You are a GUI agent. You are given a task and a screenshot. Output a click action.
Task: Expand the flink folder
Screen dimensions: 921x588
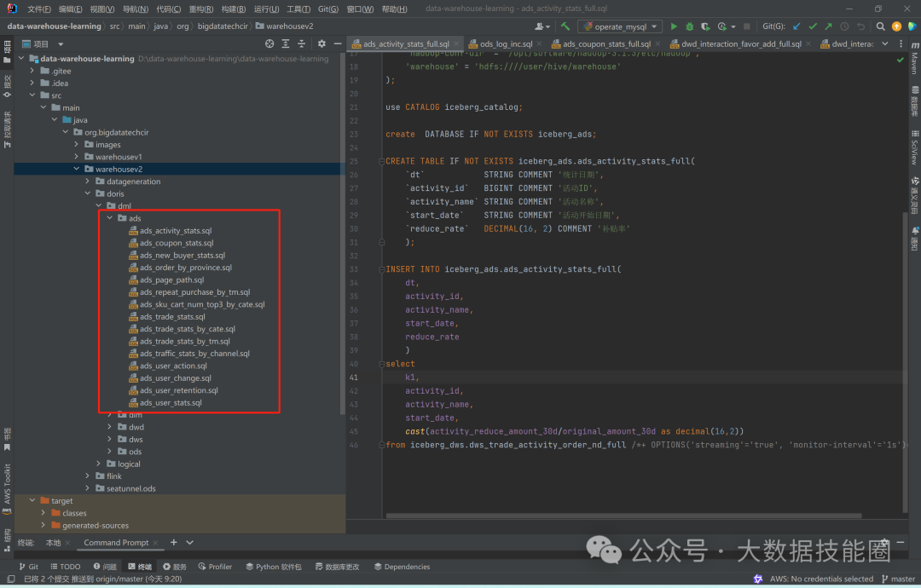pyautogui.click(x=89, y=476)
